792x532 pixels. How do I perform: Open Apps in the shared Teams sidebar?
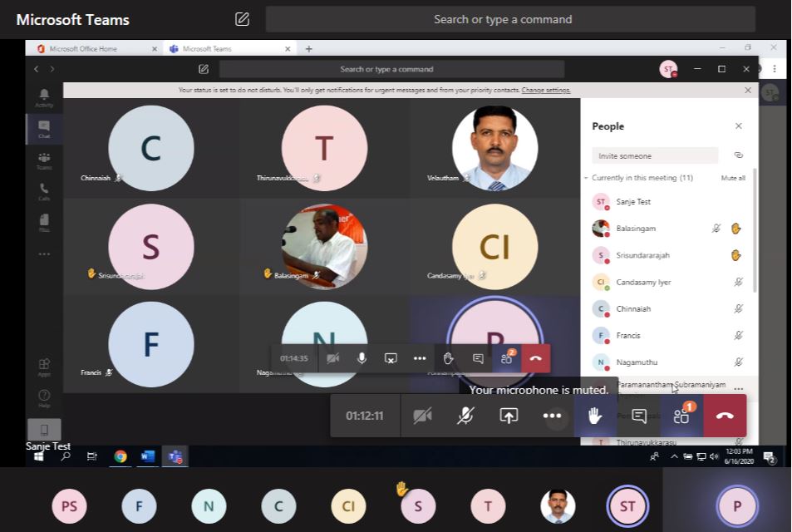pos(44,367)
